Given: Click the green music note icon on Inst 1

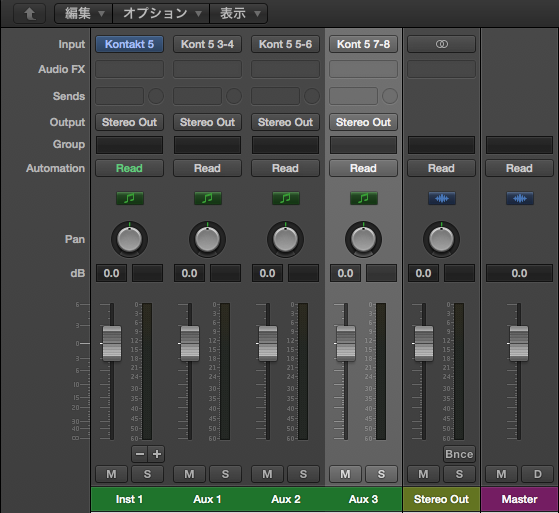Looking at the screenshot, I should click(x=130, y=198).
